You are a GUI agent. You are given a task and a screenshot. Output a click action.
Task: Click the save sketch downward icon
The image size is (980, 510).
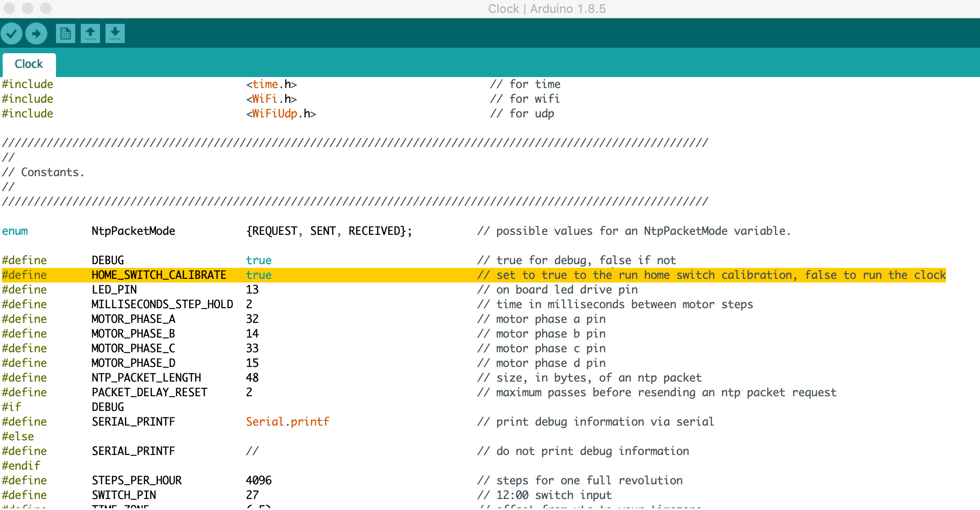coord(114,33)
